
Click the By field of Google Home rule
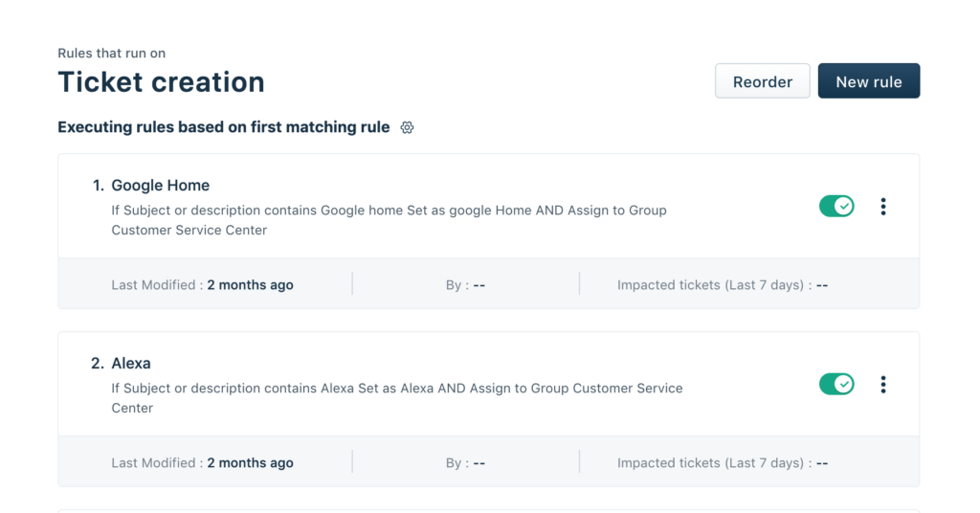point(466,285)
